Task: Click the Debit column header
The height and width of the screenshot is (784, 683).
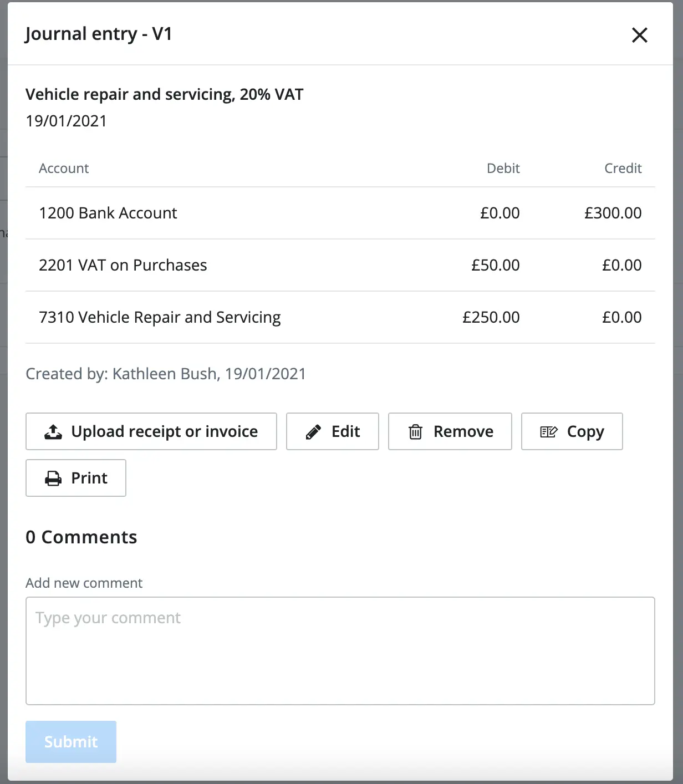Action: tap(503, 168)
